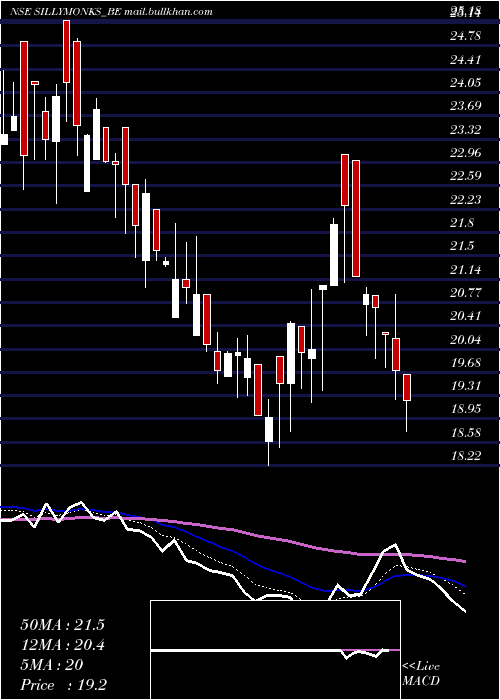Click the 20.04 price axis label
The height and width of the screenshot is (700, 500).
pos(466,339)
